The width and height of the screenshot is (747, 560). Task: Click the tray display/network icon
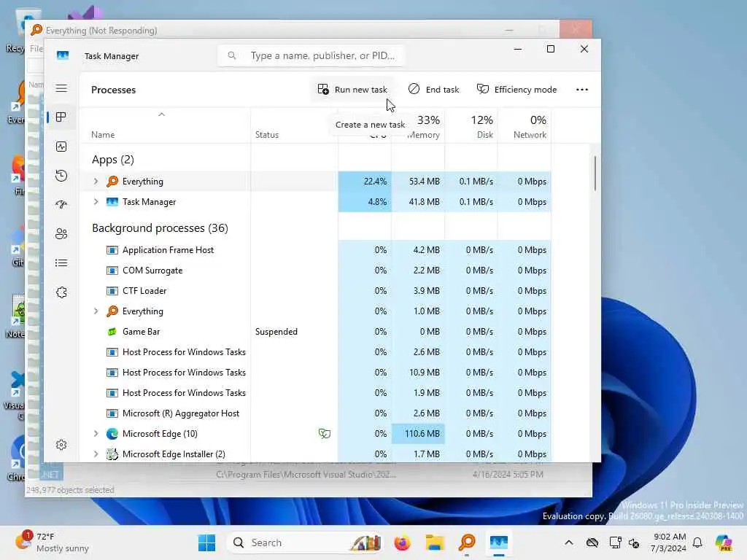click(x=615, y=542)
